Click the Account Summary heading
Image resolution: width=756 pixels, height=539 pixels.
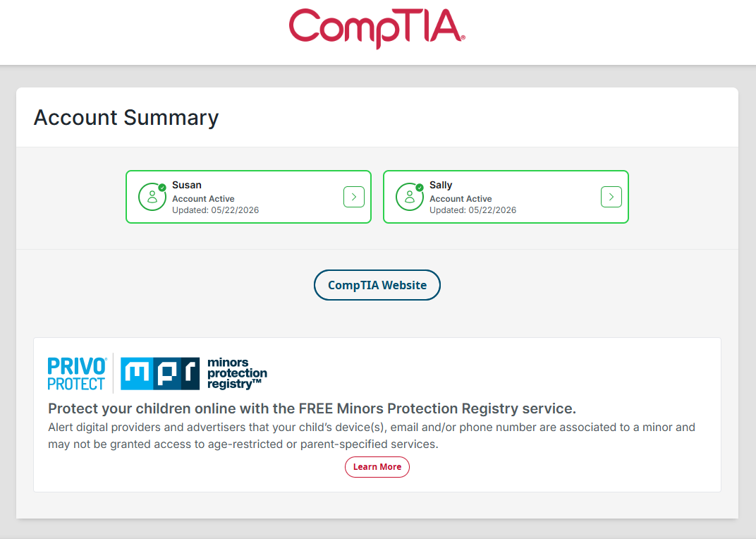126,118
